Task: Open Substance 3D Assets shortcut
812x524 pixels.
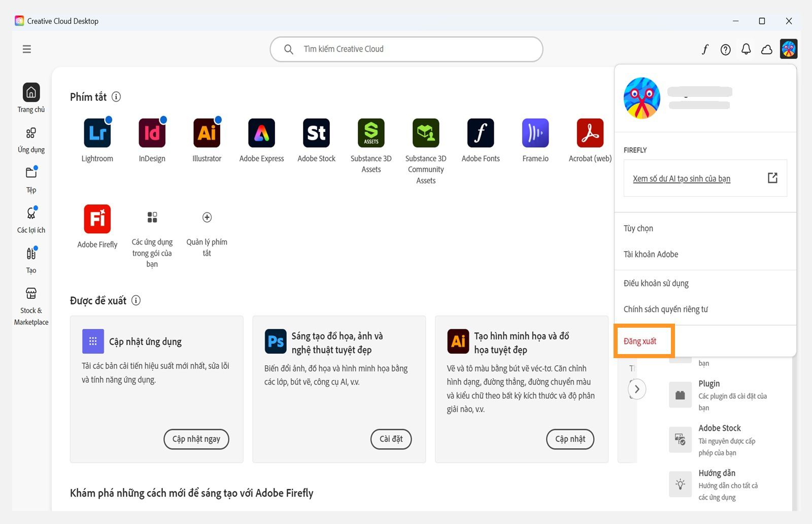Action: 371,133
